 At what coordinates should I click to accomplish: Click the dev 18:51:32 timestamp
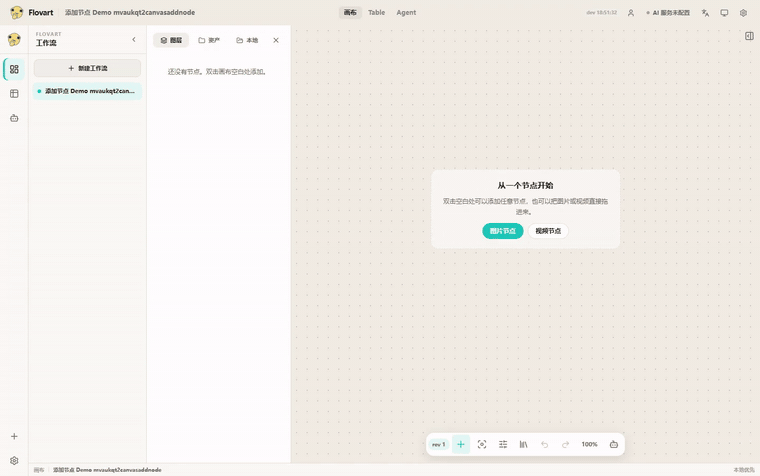point(602,13)
